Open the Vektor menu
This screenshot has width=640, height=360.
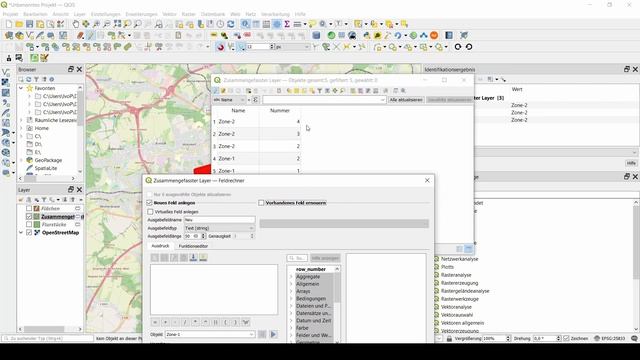169,14
